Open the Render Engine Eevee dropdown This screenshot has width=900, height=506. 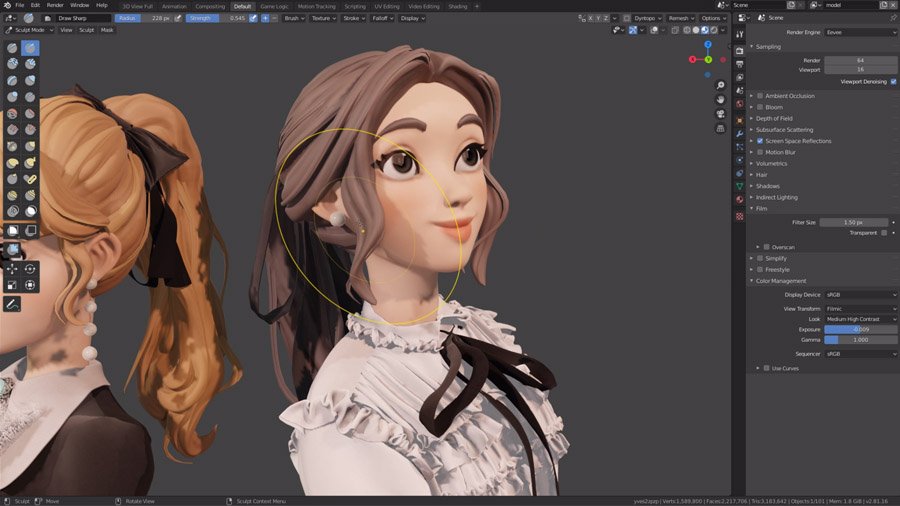coord(860,33)
